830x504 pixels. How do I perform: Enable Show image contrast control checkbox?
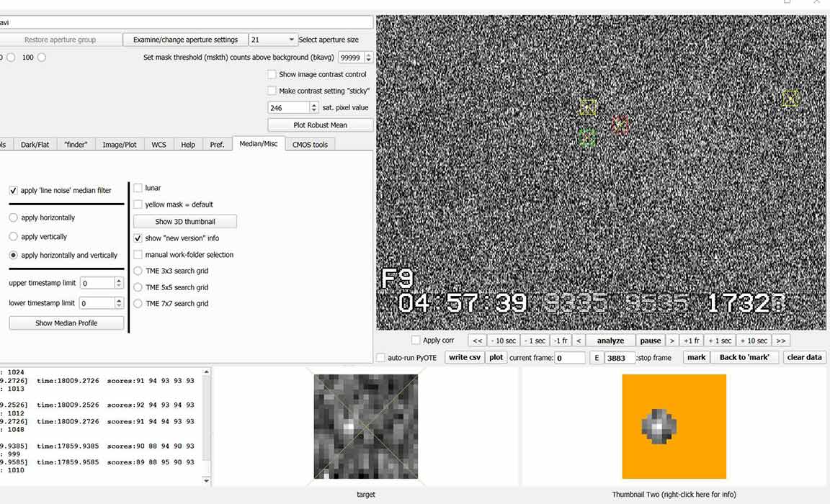(x=272, y=74)
